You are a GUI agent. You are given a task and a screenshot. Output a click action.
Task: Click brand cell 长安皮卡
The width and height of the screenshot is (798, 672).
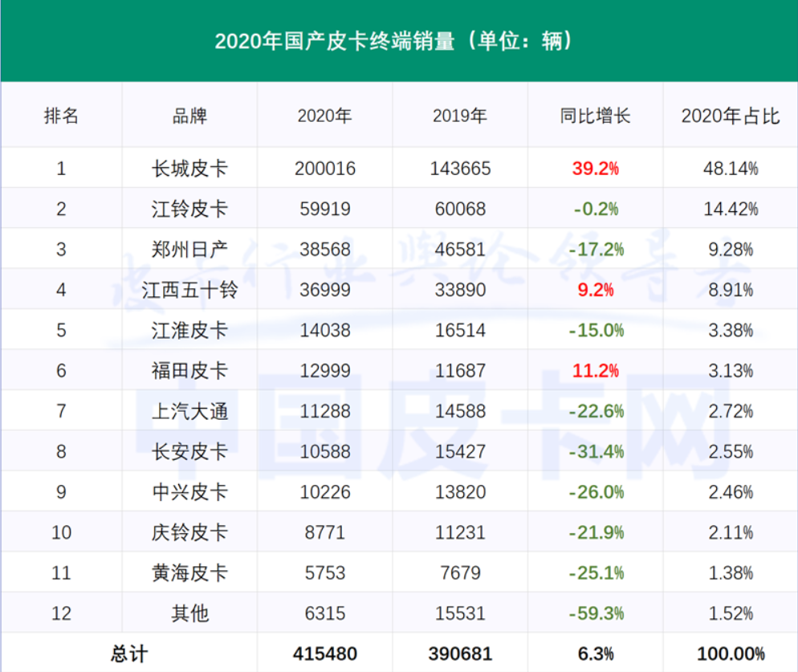click(x=189, y=451)
